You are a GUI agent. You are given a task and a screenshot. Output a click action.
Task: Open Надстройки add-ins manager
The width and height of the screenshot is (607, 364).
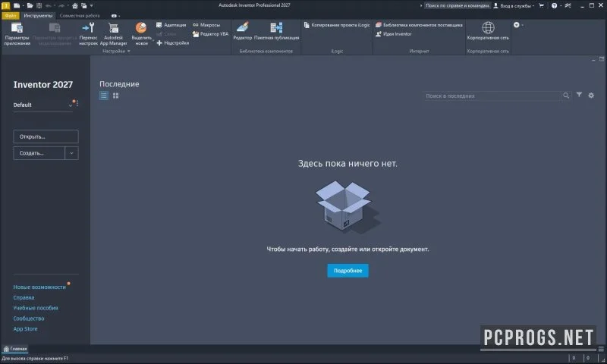(173, 43)
